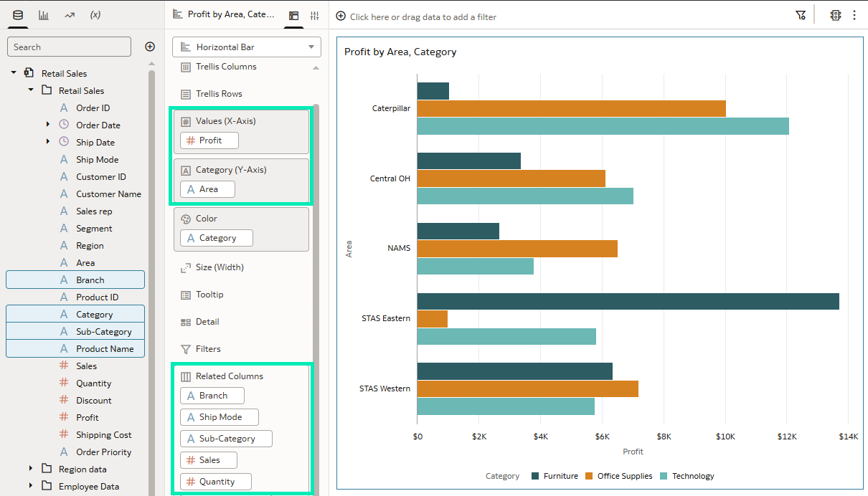This screenshot has height=496, width=868.
Task: Switch to the visualization Properties icon
Action: [x=314, y=15]
